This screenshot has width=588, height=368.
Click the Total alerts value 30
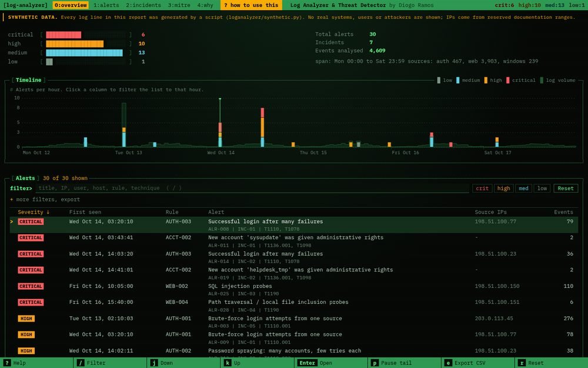pos(372,34)
